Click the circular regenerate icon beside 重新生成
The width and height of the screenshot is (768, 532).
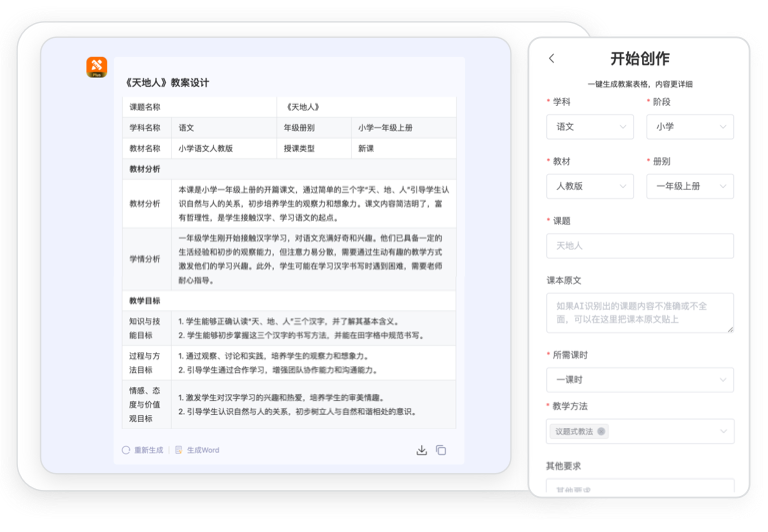126,450
